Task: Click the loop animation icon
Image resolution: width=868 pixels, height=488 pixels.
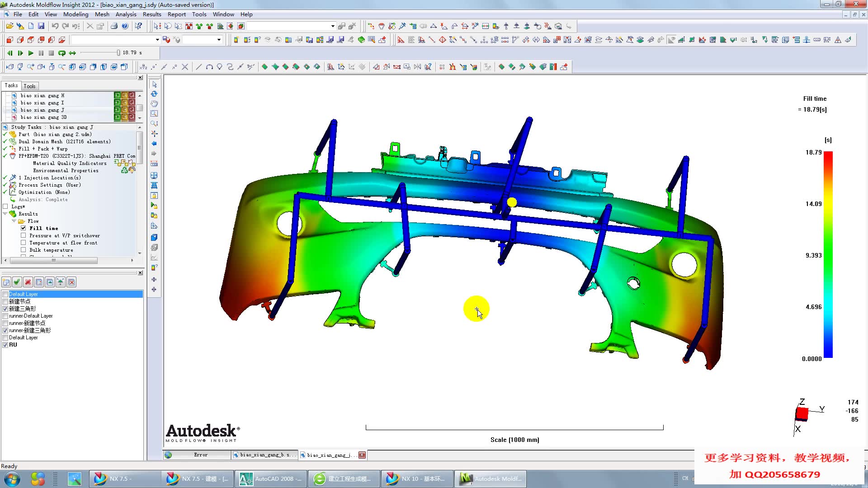Action: (x=62, y=53)
